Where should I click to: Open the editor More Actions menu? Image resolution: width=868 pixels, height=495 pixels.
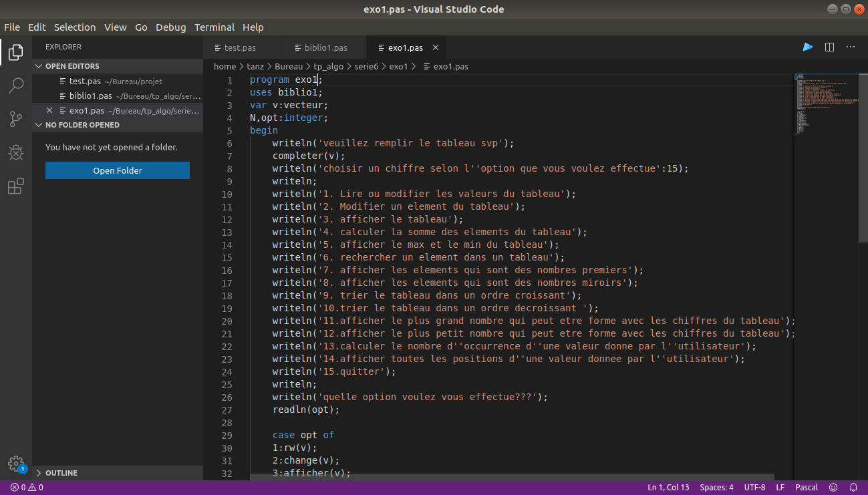coord(851,47)
